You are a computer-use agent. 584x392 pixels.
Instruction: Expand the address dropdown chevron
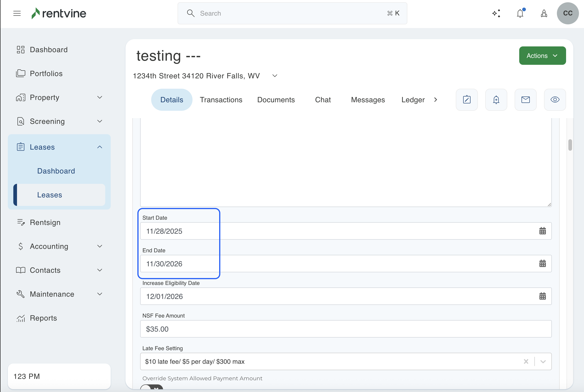point(275,76)
